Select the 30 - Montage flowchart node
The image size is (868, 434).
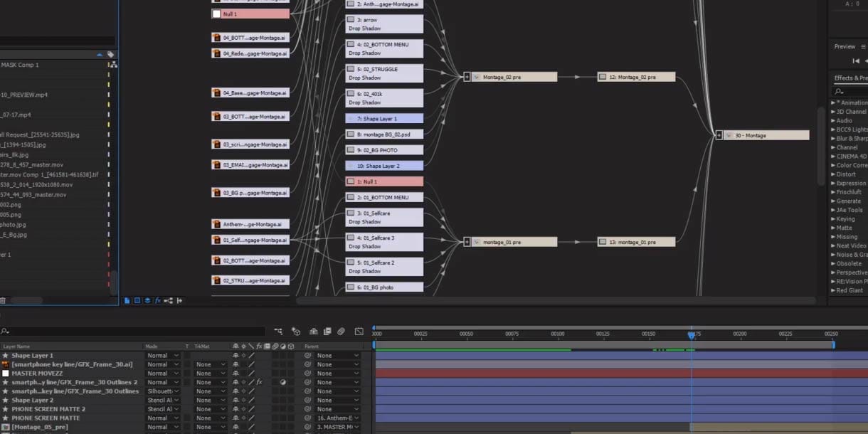766,135
